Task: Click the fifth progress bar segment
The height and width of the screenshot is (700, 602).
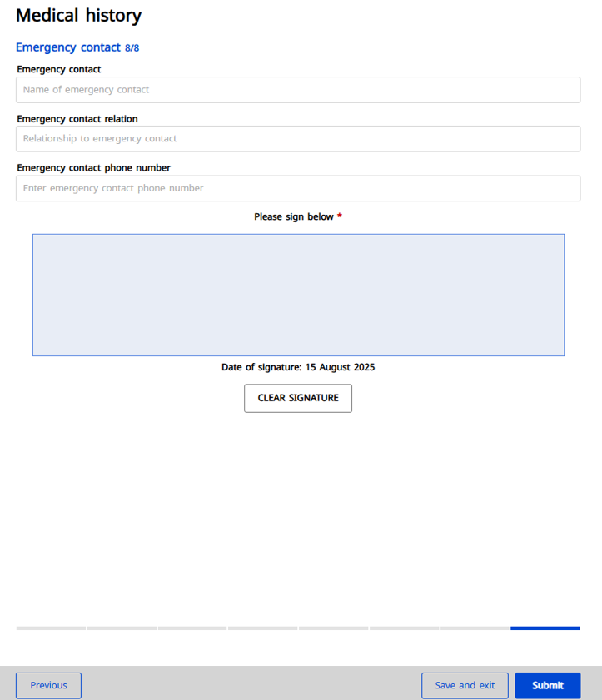Action: click(333, 628)
